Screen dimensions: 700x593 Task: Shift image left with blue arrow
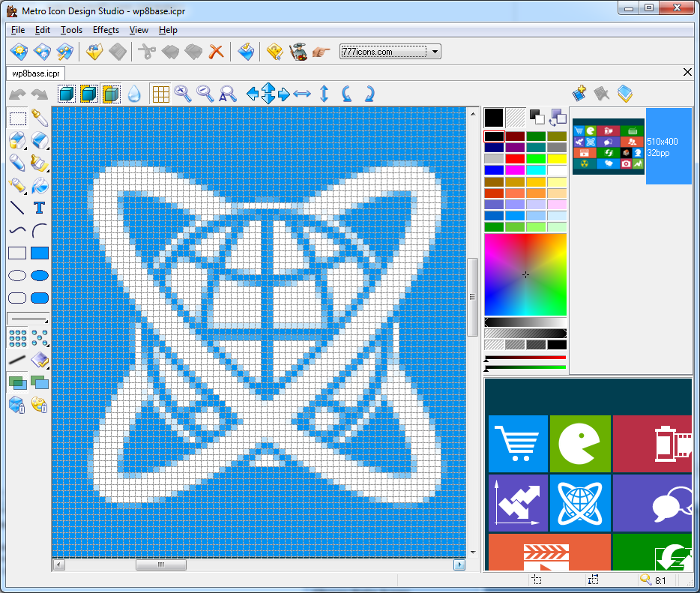(x=253, y=94)
